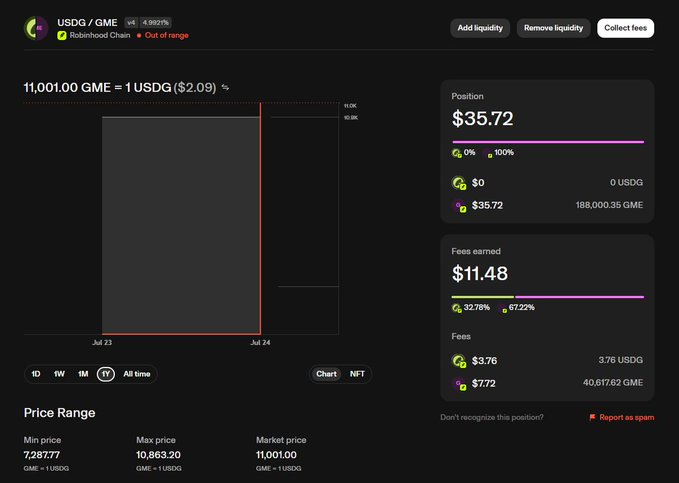Click the USDG token icon next to $0

click(459, 183)
